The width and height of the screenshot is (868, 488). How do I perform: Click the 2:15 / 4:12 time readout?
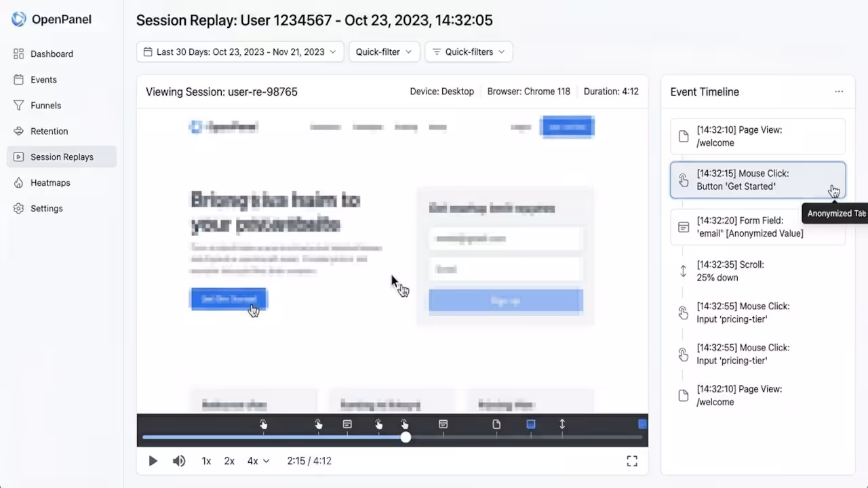coord(309,461)
